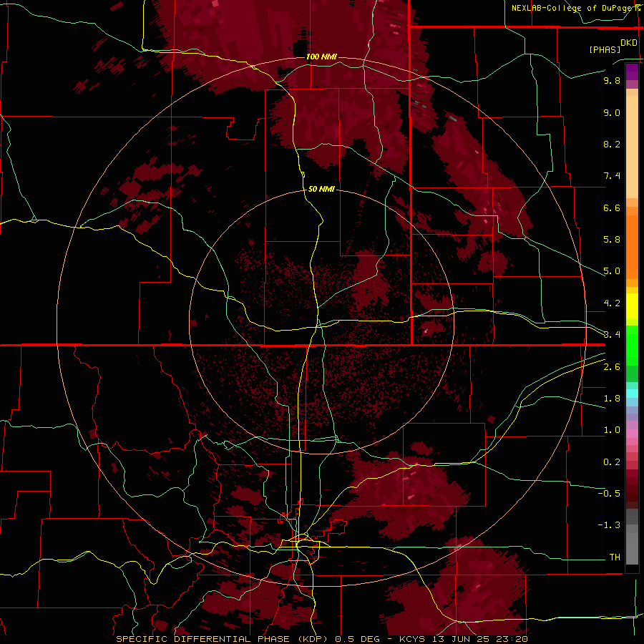Image resolution: width=644 pixels, height=644 pixels.
Task: Click the -1.3 scale label
Action: coord(609,525)
